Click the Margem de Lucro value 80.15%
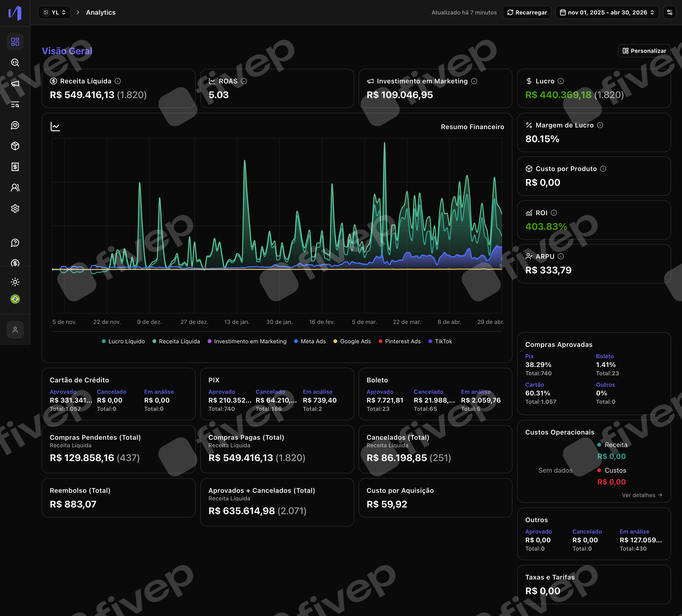Image resolution: width=682 pixels, height=616 pixels. [x=542, y=139]
